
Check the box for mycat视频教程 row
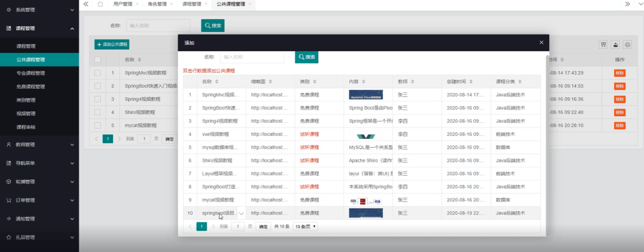(97, 125)
